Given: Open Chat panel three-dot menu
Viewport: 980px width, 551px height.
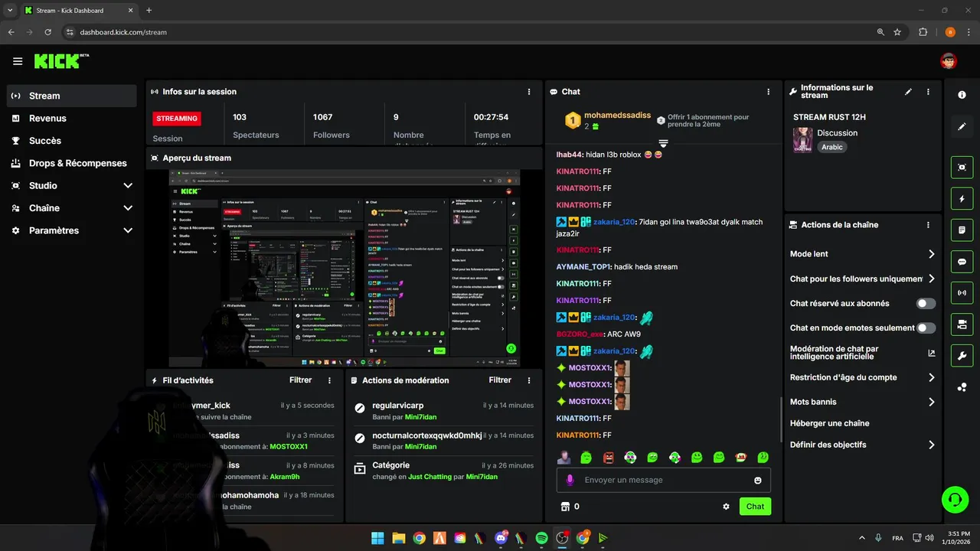Looking at the screenshot, I should pos(769,92).
